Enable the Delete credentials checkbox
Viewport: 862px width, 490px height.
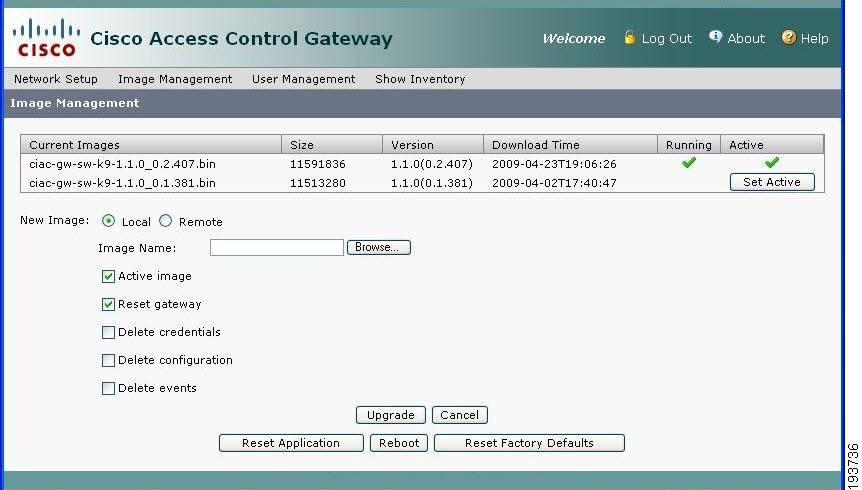[x=108, y=332]
